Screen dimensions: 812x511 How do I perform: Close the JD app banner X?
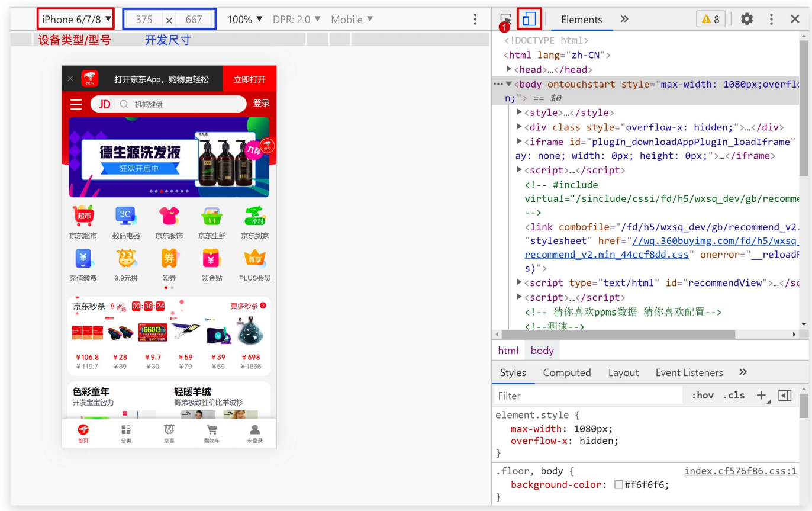(70, 79)
